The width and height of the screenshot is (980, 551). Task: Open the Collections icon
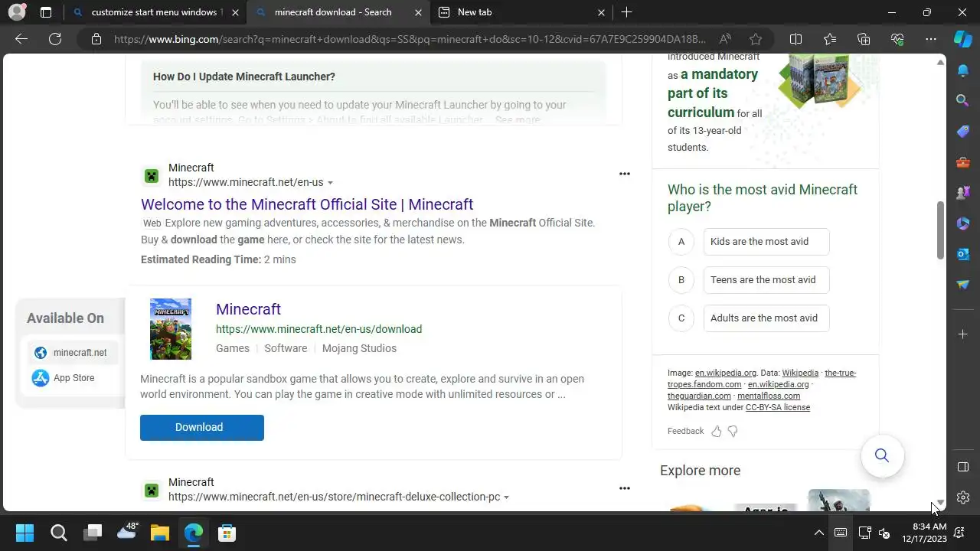864,39
